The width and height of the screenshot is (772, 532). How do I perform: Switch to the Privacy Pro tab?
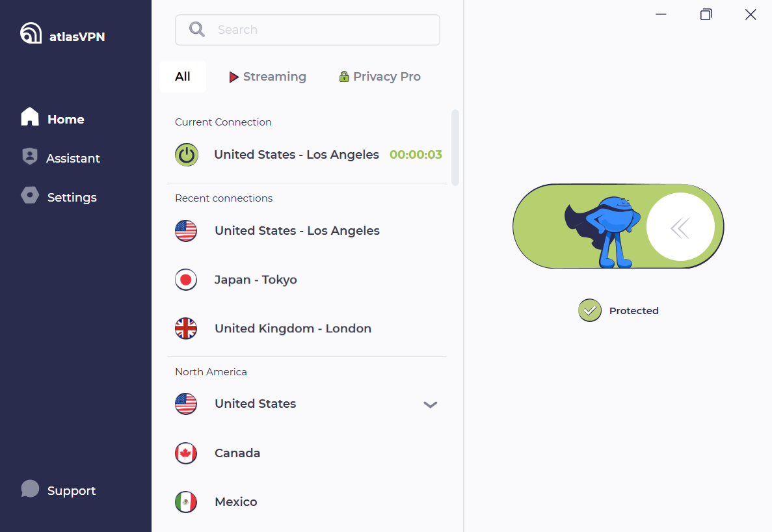[x=380, y=77]
